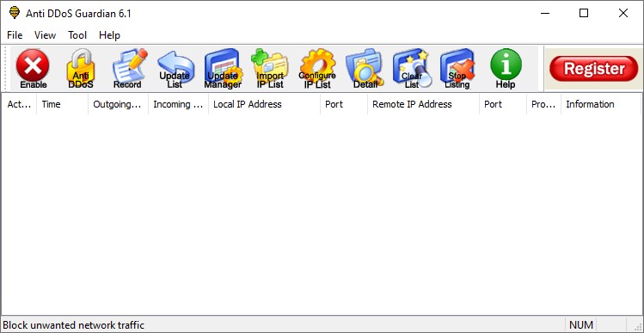Click the red Register button
644x333 pixels.
[594, 69]
